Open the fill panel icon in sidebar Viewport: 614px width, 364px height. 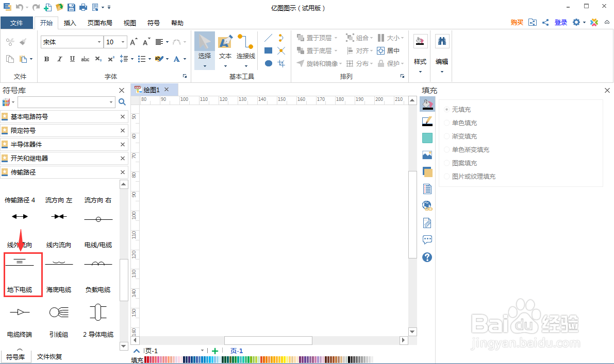click(x=427, y=104)
